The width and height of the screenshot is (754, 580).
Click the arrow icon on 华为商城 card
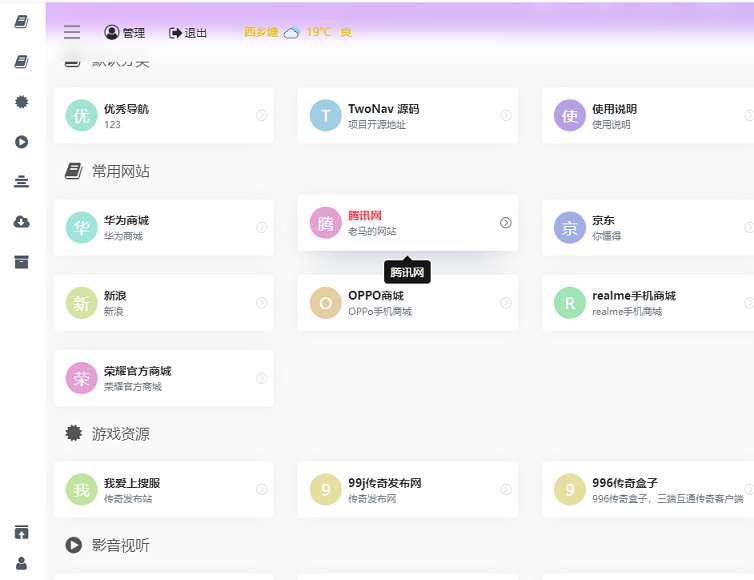(261, 227)
